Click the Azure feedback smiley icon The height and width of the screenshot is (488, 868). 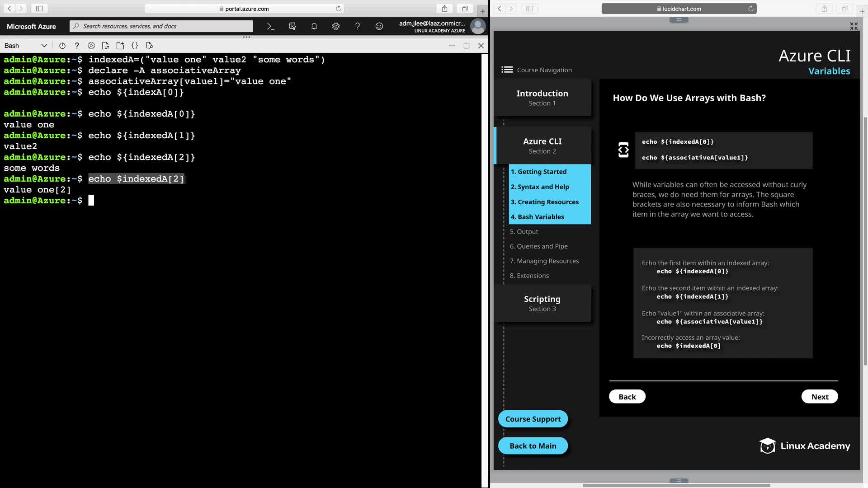point(379,26)
